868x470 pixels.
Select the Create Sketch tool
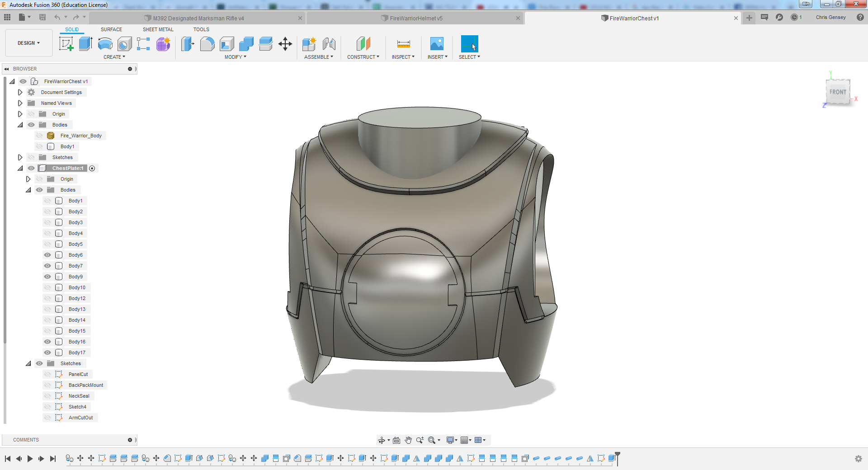(66, 44)
